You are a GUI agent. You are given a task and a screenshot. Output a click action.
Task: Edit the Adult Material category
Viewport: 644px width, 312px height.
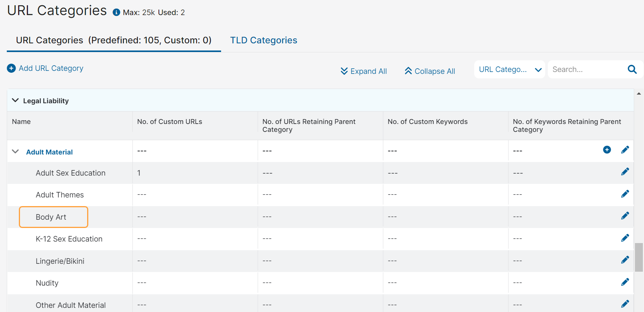pyautogui.click(x=625, y=150)
